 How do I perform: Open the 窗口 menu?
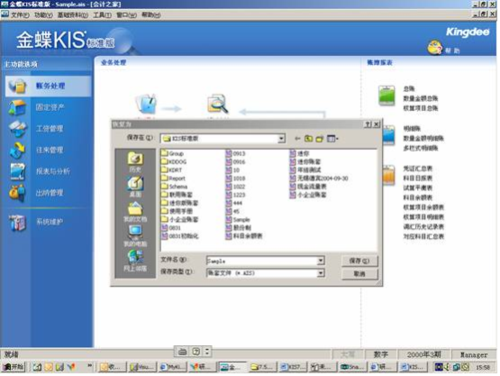[126, 15]
